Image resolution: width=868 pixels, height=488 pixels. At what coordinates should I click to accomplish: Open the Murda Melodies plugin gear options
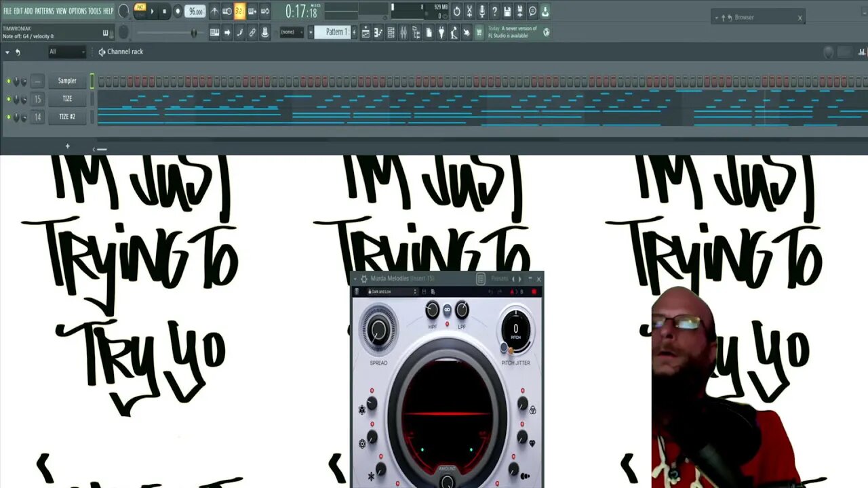(364, 279)
